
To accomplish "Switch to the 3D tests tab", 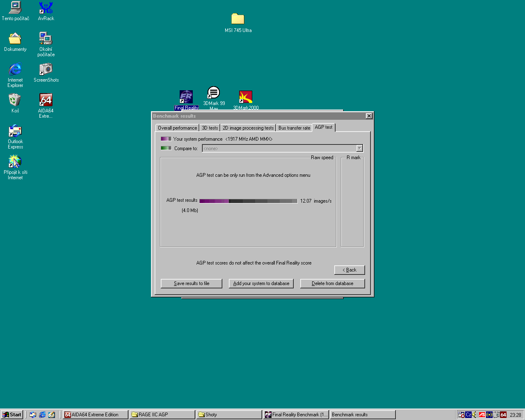I will (x=210, y=128).
